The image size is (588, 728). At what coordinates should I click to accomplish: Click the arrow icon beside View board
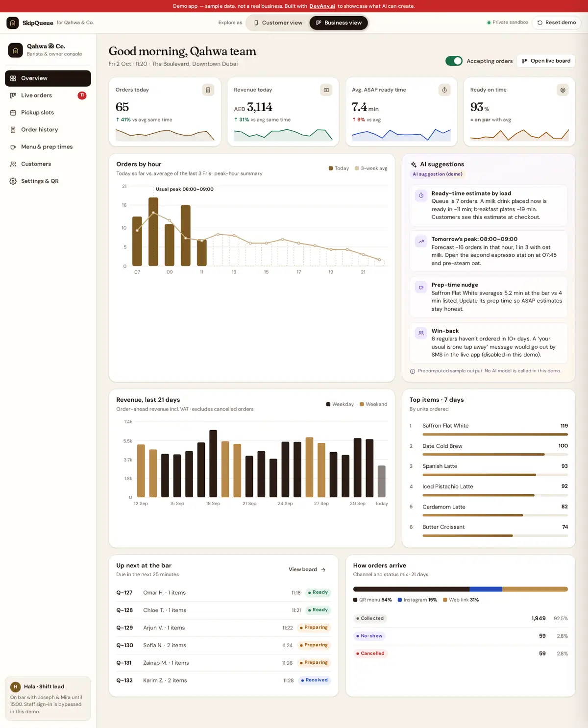[x=323, y=570]
